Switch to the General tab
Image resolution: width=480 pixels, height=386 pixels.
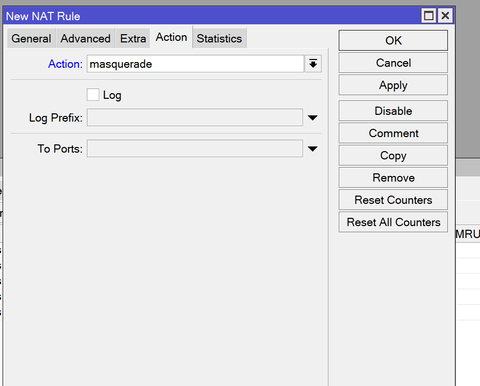coord(31,39)
